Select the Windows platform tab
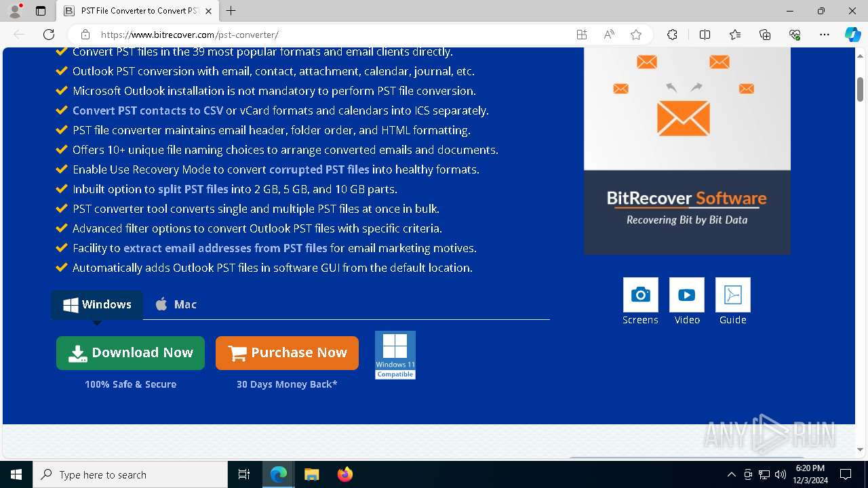The width and height of the screenshot is (868, 488). click(97, 304)
